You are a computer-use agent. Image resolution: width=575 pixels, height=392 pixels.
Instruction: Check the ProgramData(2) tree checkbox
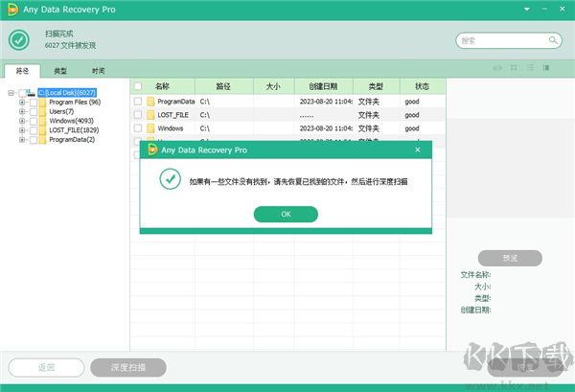[34, 140]
